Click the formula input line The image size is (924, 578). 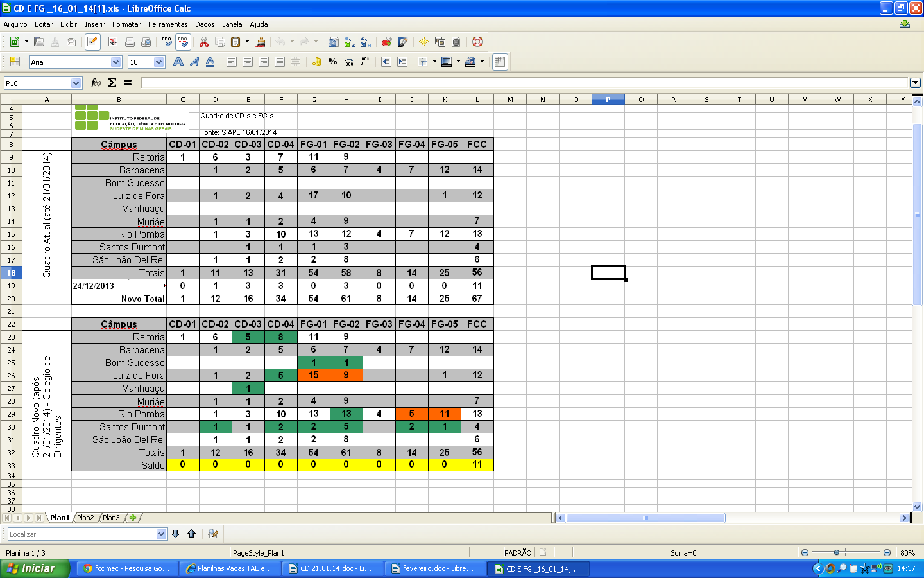click(525, 83)
